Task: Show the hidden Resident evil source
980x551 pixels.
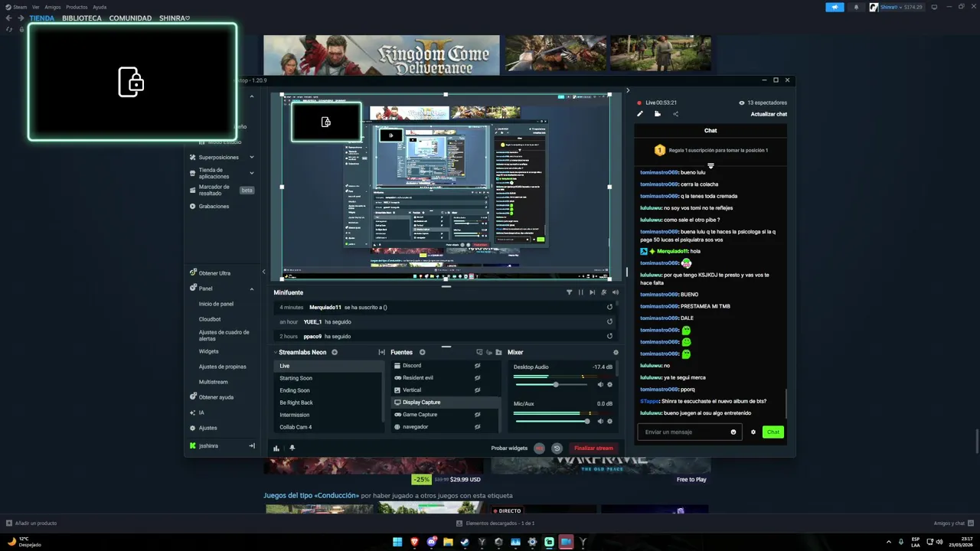Action: pyautogui.click(x=477, y=378)
